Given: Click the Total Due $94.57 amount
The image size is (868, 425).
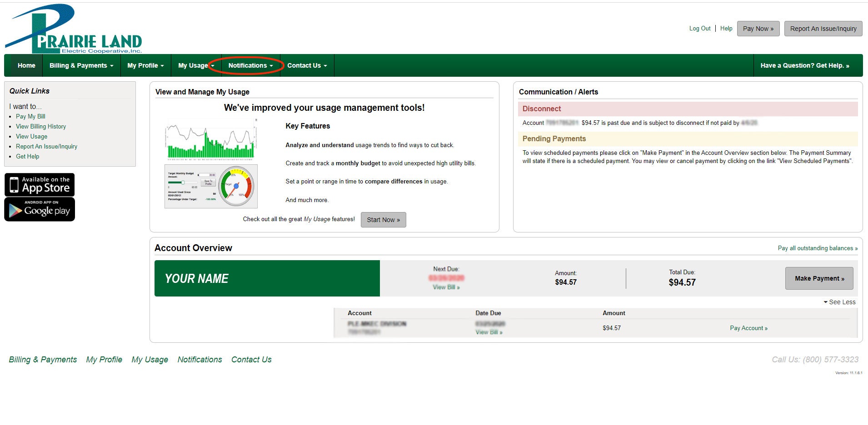Looking at the screenshot, I should (682, 282).
